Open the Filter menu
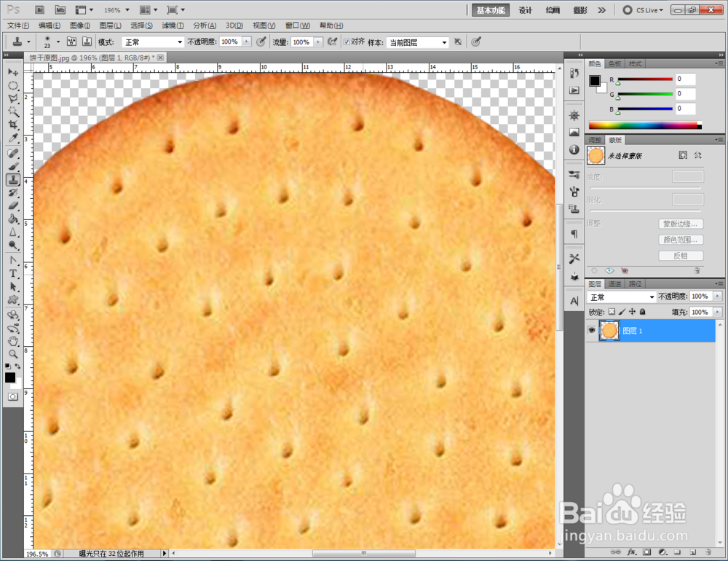 (173, 25)
